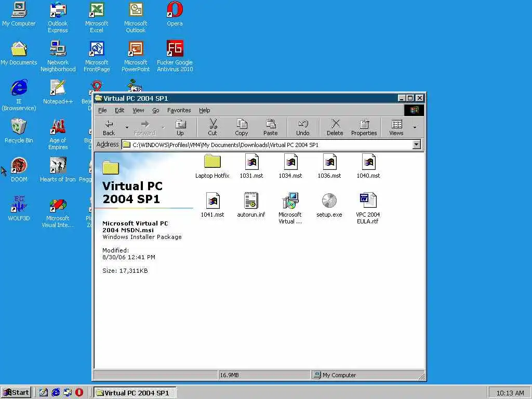Select the Microsoft Outlook desktop shortcut

136,18
